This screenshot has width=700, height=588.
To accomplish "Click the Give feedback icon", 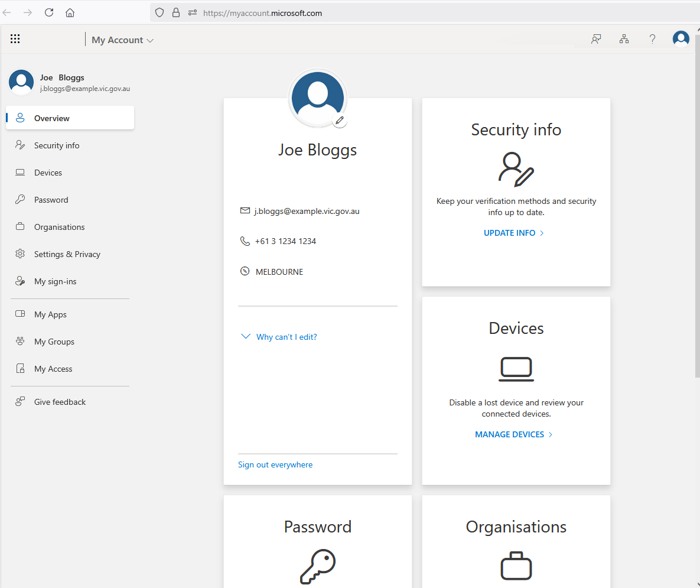I will (x=20, y=401).
